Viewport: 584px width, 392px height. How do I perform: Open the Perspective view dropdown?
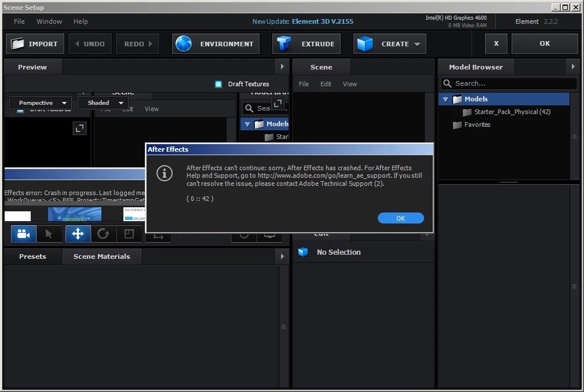tap(40, 102)
